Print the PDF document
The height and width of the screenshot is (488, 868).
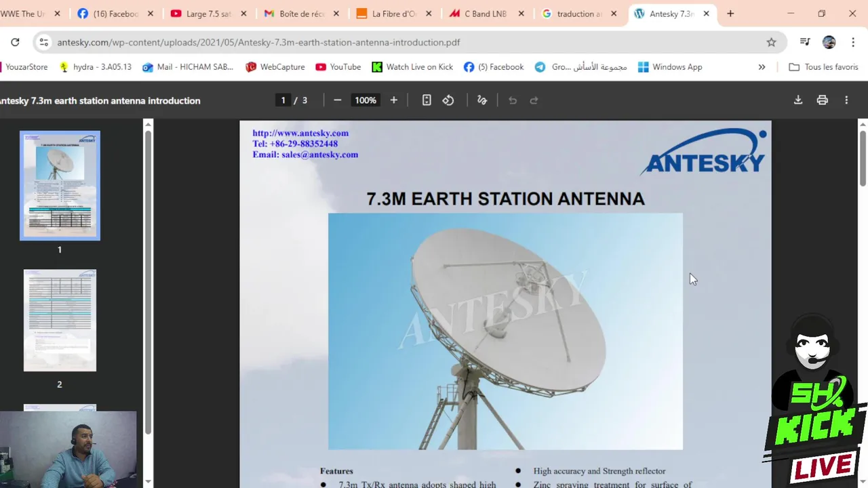tap(823, 100)
